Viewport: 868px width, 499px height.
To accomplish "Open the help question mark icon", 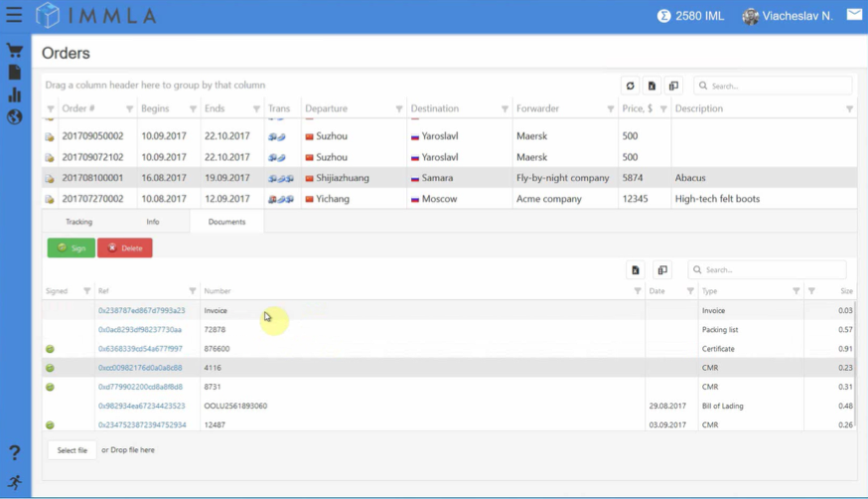I will coord(14,453).
